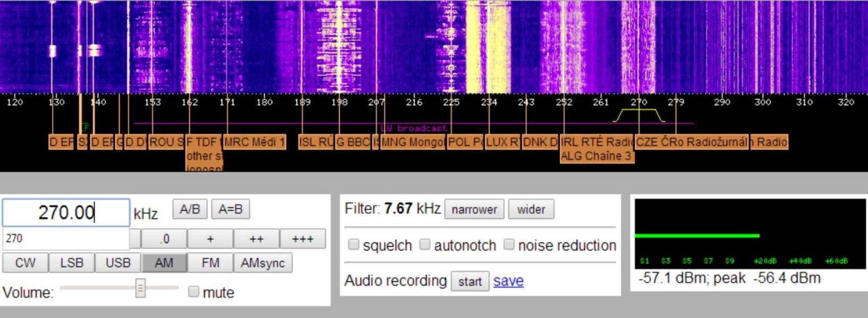Enable noise reduction
868x318 pixels.
click(509, 245)
